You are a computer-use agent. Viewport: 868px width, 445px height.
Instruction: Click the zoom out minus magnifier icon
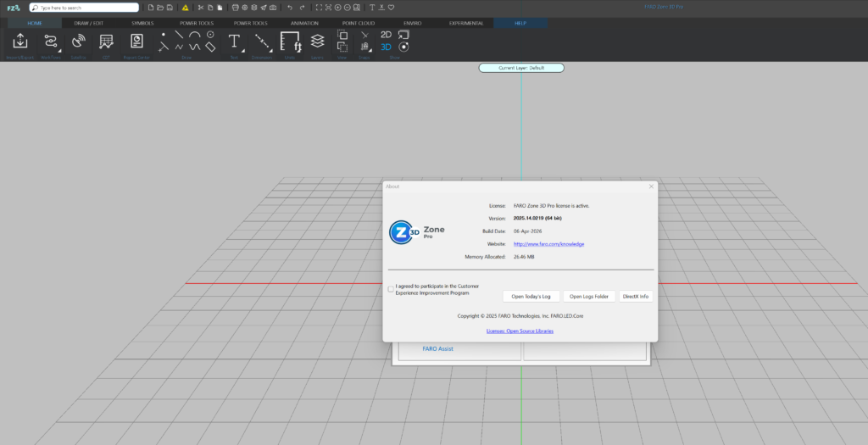pyautogui.click(x=347, y=8)
